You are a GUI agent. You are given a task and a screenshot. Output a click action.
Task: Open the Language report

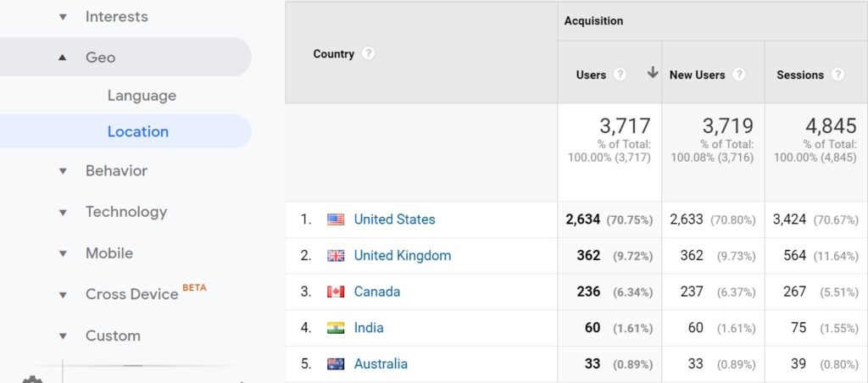(x=142, y=95)
